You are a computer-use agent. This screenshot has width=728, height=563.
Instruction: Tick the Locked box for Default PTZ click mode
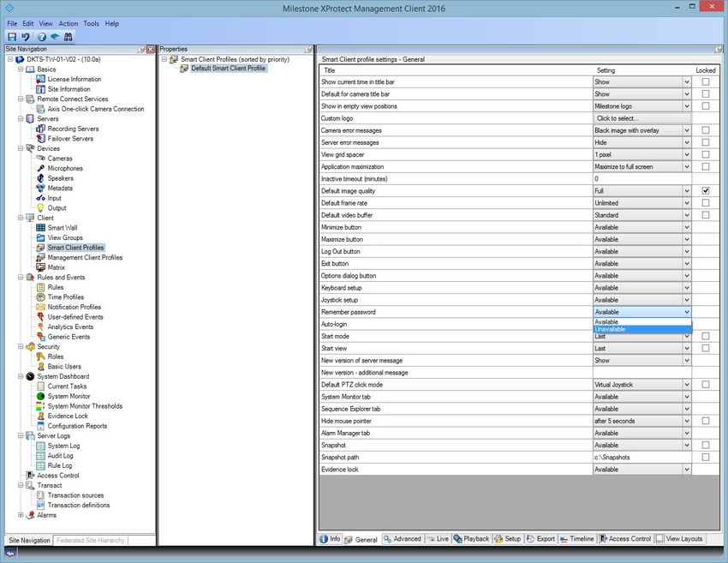706,385
